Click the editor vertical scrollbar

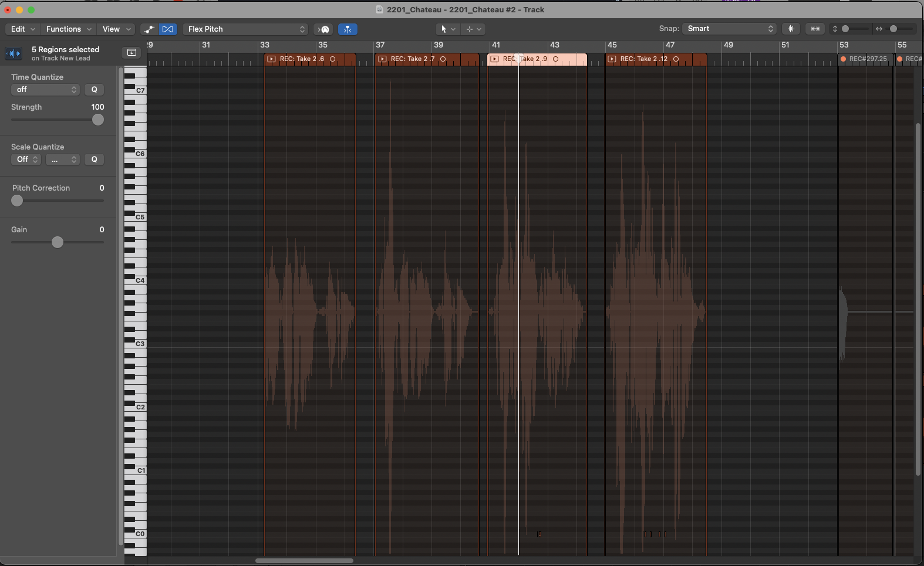point(918,299)
